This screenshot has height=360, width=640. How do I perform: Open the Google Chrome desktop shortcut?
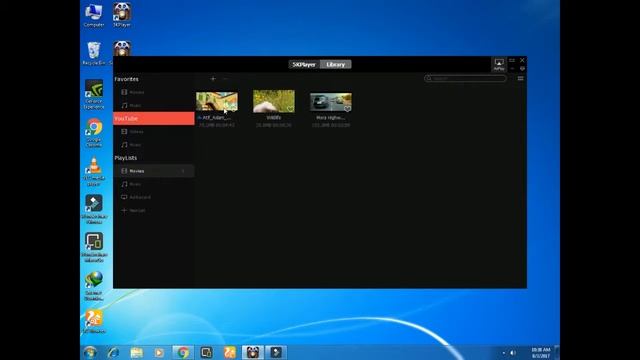[x=93, y=133]
